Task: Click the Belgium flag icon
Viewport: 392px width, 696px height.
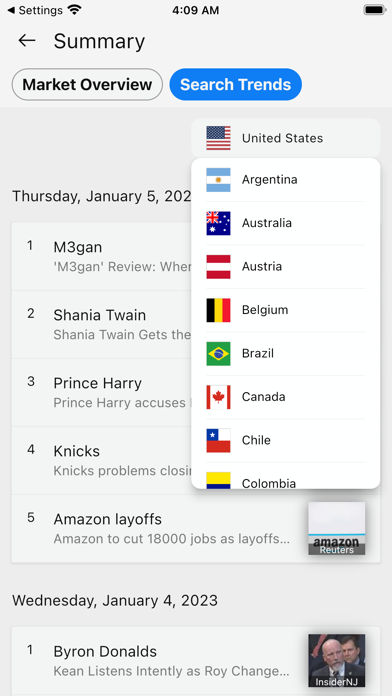Action: pyautogui.click(x=218, y=310)
